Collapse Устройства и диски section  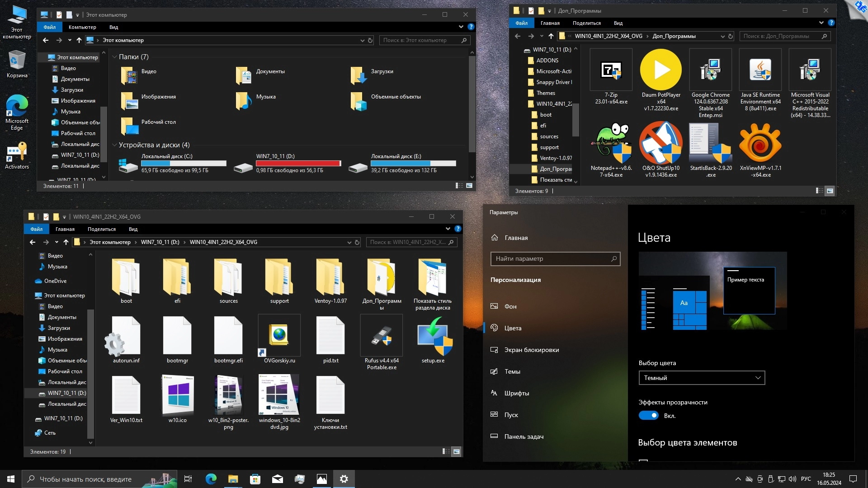point(114,145)
